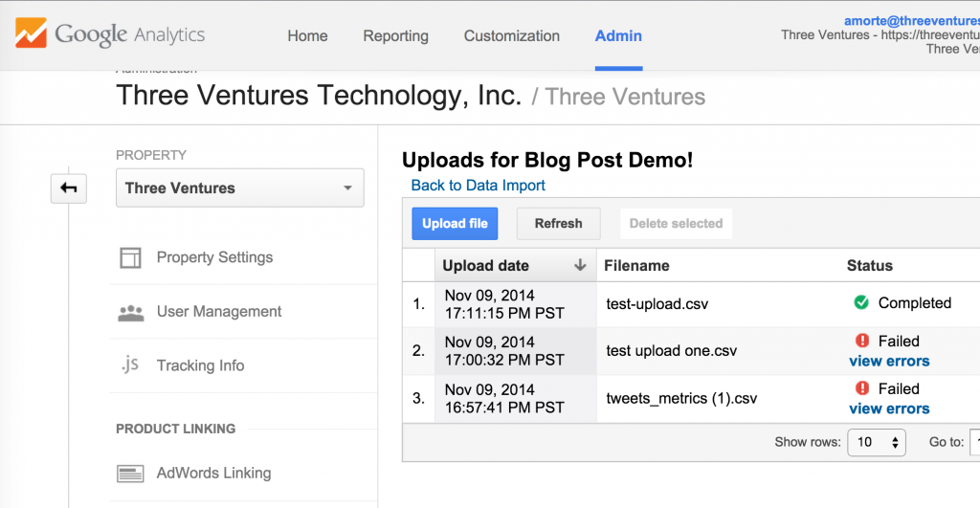Click the Three Ventures Technology, Inc. heading
This screenshot has height=508, width=980.
(319, 96)
